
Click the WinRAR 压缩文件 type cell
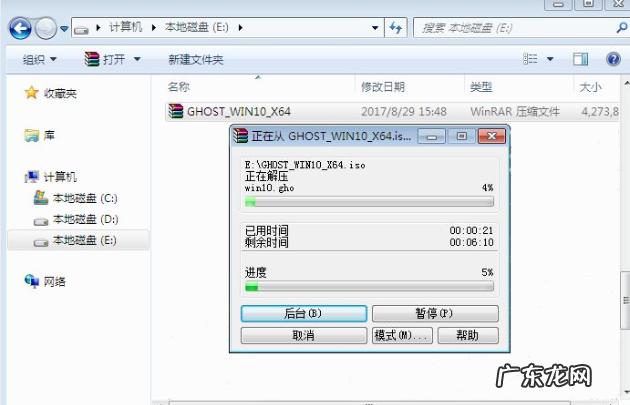515,112
